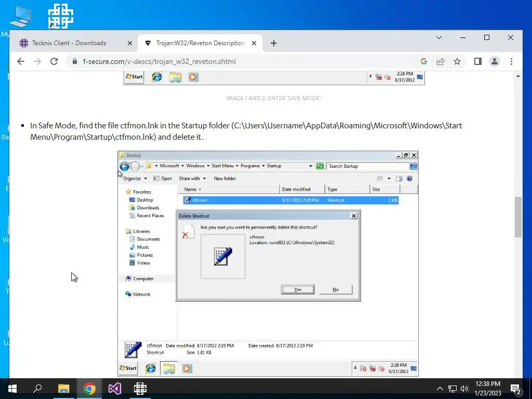
Task: Click the 'IMAGE 1 AND 2' caption text
Action: click(274, 98)
